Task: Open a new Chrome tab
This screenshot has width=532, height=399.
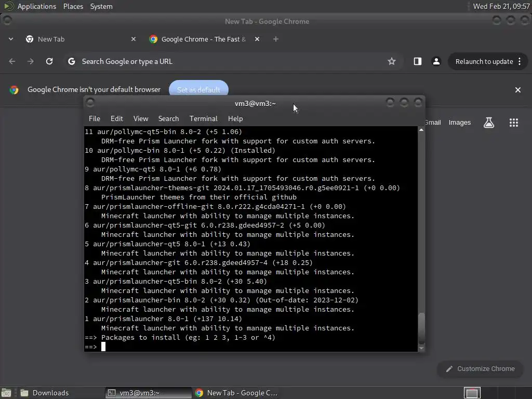Action: tap(275, 39)
